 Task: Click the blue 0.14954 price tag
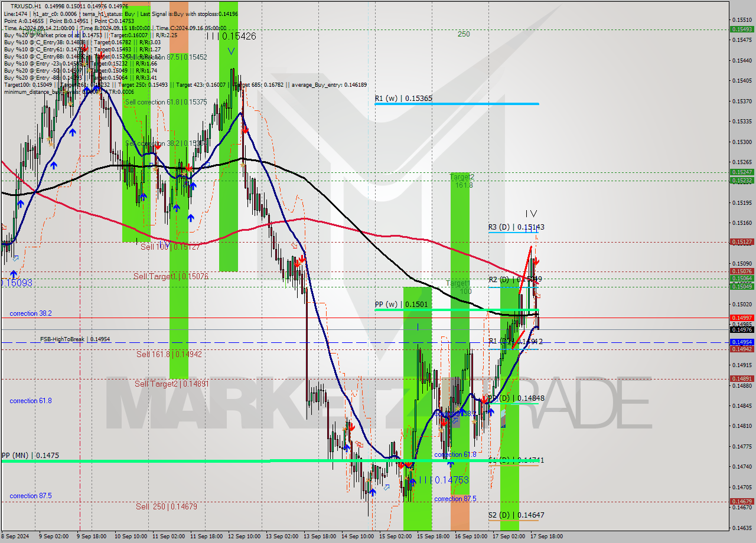742,342
